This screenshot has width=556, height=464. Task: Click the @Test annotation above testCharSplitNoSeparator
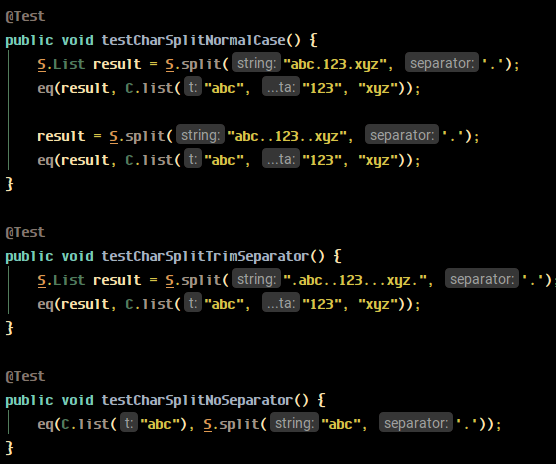[25, 376]
